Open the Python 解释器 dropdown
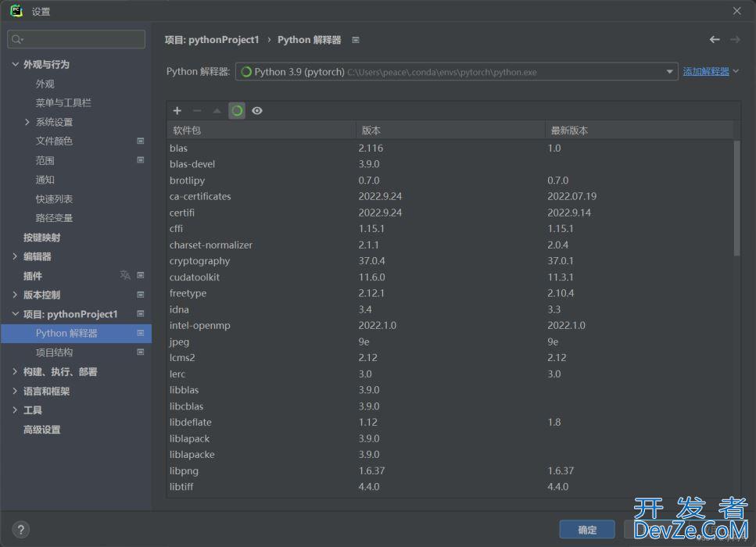The height and width of the screenshot is (547, 756). 457,72
